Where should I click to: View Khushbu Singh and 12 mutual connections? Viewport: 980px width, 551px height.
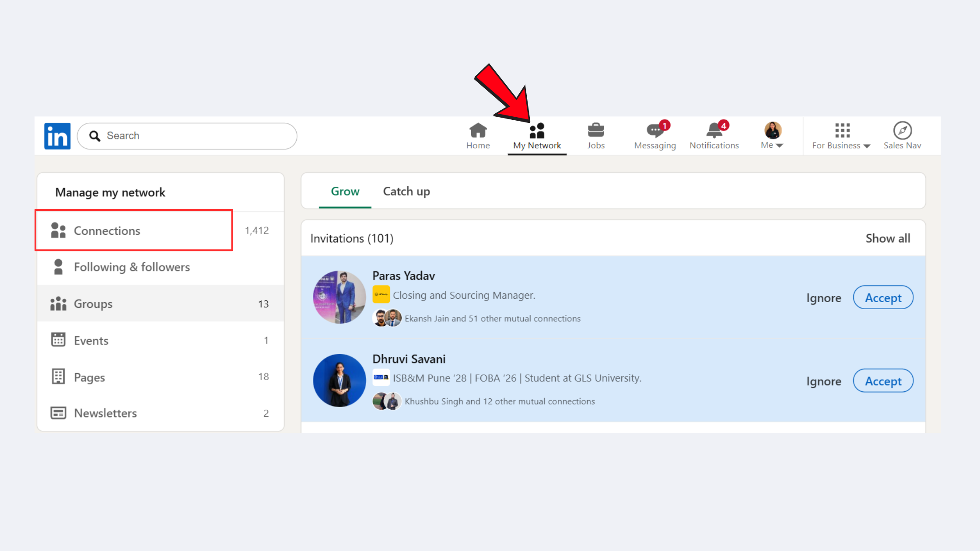point(500,401)
